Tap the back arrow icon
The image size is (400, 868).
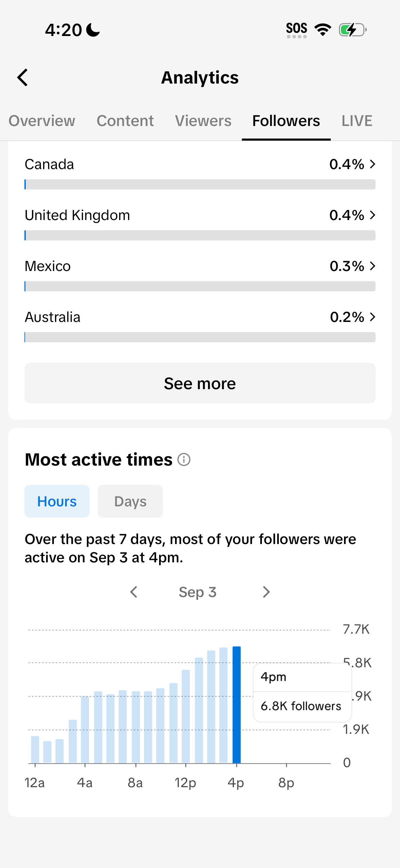click(x=23, y=77)
